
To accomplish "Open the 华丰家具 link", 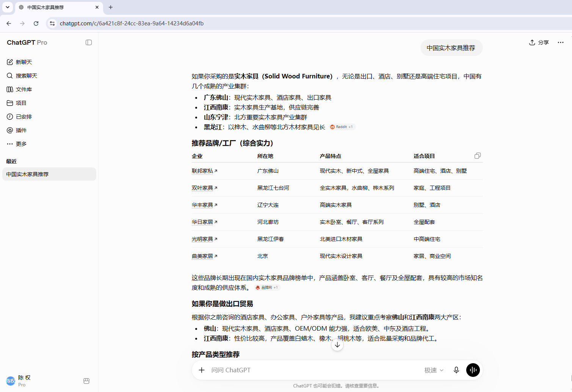I will click(205, 205).
